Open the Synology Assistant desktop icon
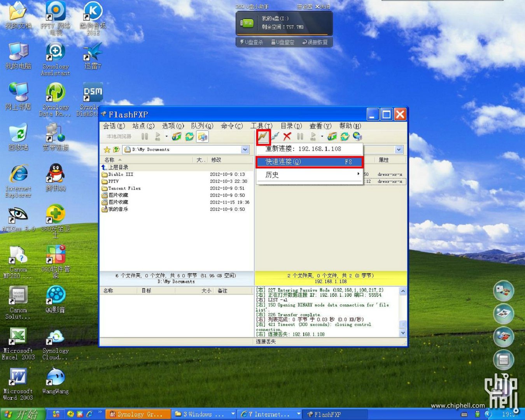The width and height of the screenshot is (525, 420). click(x=56, y=59)
